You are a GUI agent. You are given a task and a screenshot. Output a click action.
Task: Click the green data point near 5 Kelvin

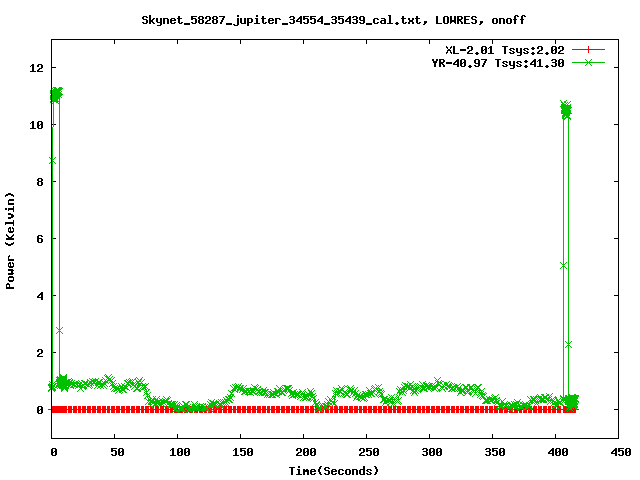tap(564, 266)
